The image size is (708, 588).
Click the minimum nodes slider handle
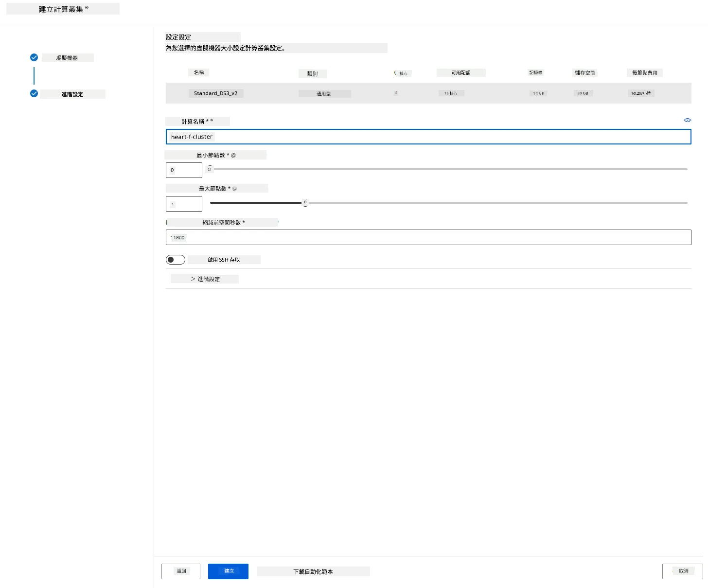pos(210,169)
